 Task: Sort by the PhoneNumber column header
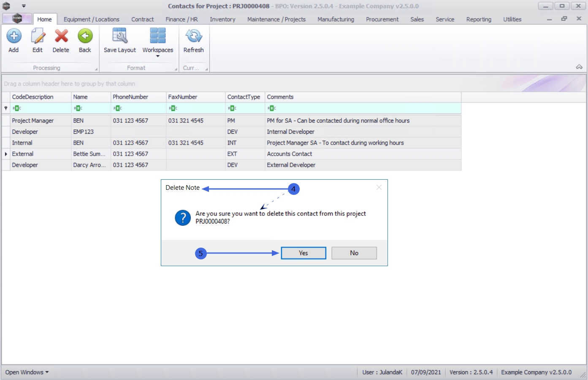pyautogui.click(x=138, y=97)
